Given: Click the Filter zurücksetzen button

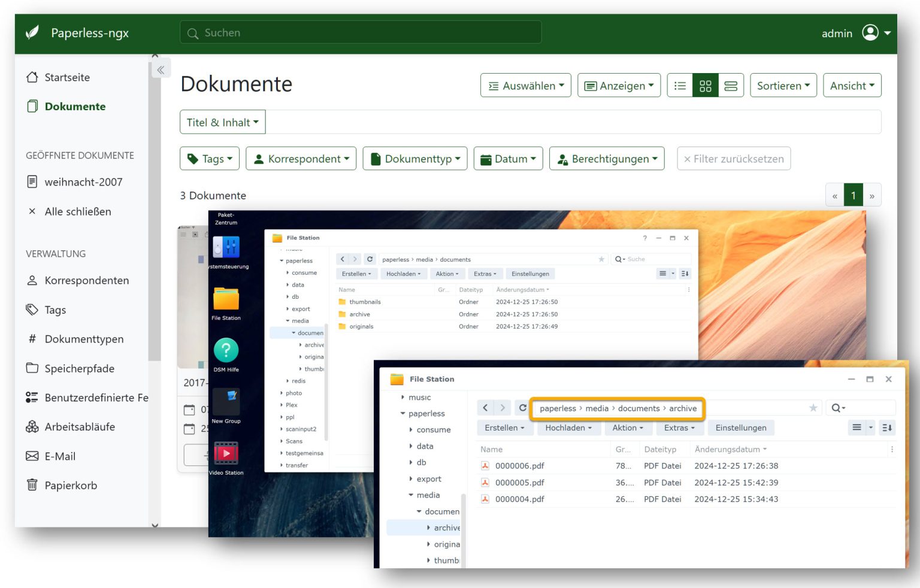Looking at the screenshot, I should tap(733, 159).
